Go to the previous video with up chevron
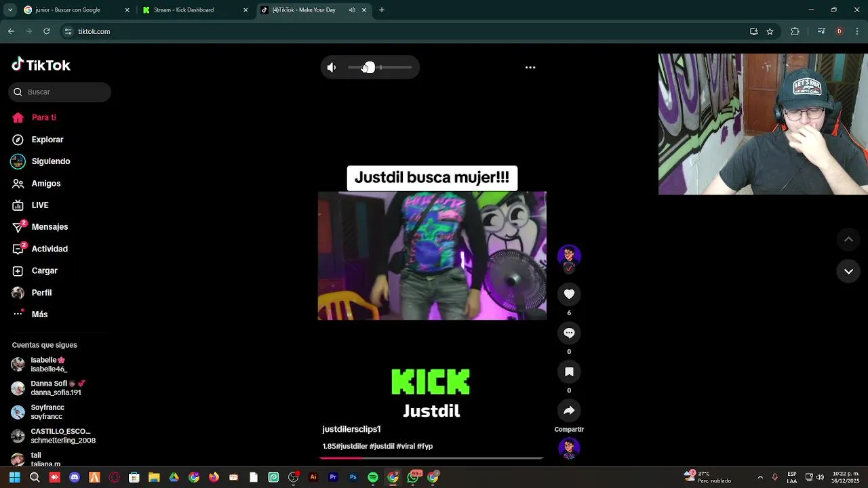This screenshot has height=488, width=868. 848,239
